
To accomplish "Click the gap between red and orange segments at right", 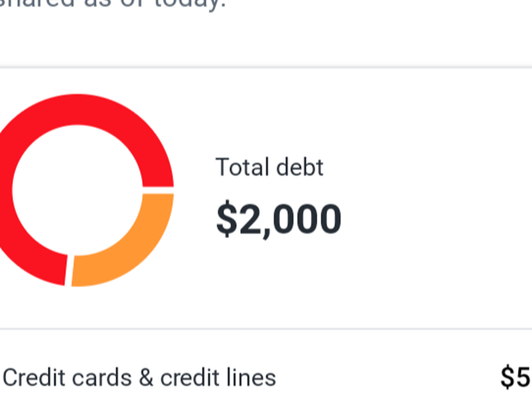I will (158, 190).
